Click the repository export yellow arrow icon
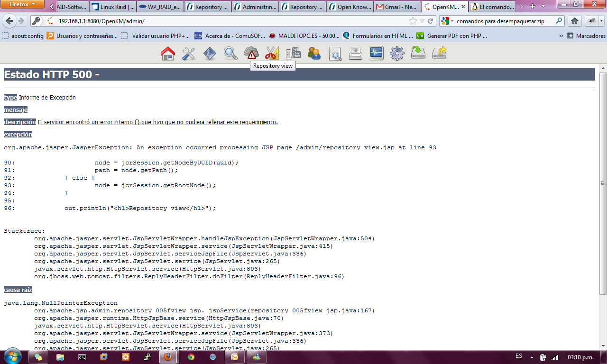The image size is (607, 364). pos(439,54)
